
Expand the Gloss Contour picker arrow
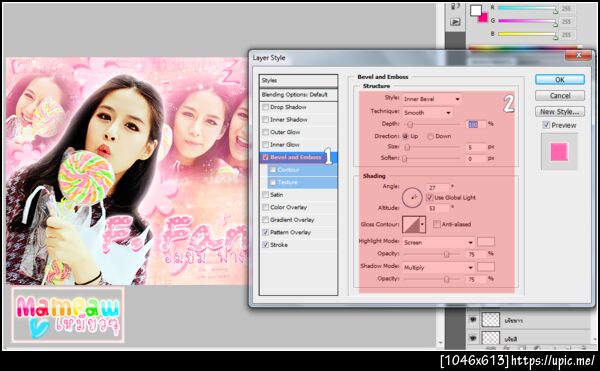click(x=422, y=225)
